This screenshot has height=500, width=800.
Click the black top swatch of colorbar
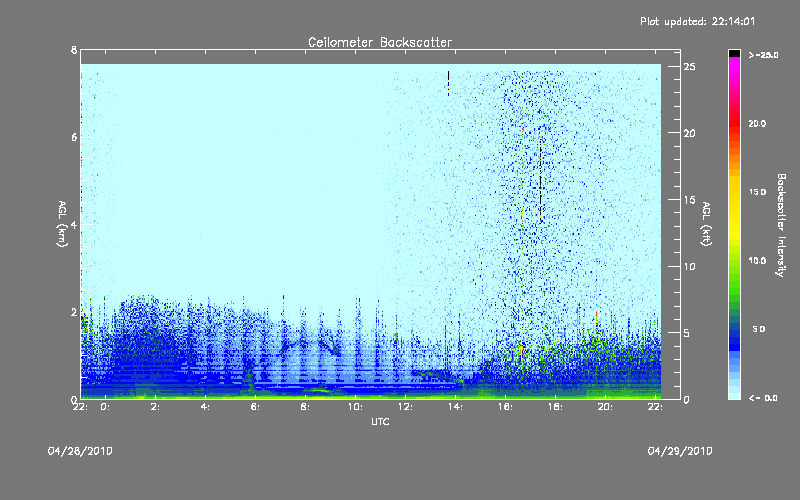pyautogui.click(x=734, y=53)
